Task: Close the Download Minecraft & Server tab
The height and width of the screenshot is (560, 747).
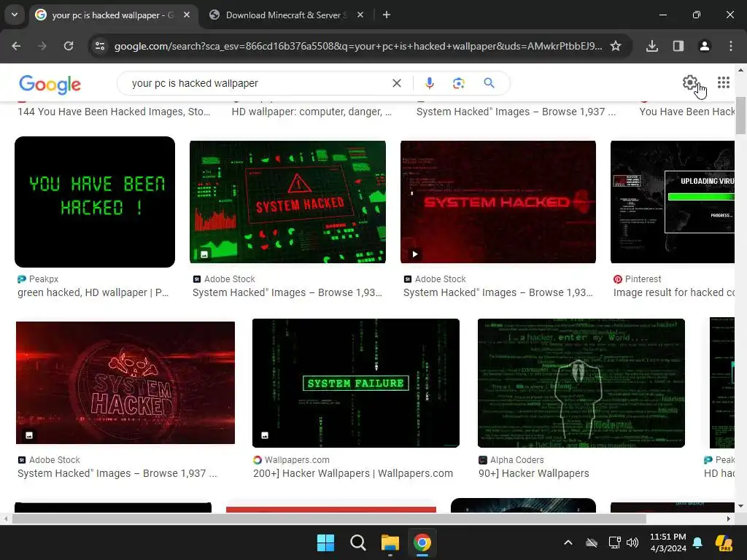Action: pos(360,15)
